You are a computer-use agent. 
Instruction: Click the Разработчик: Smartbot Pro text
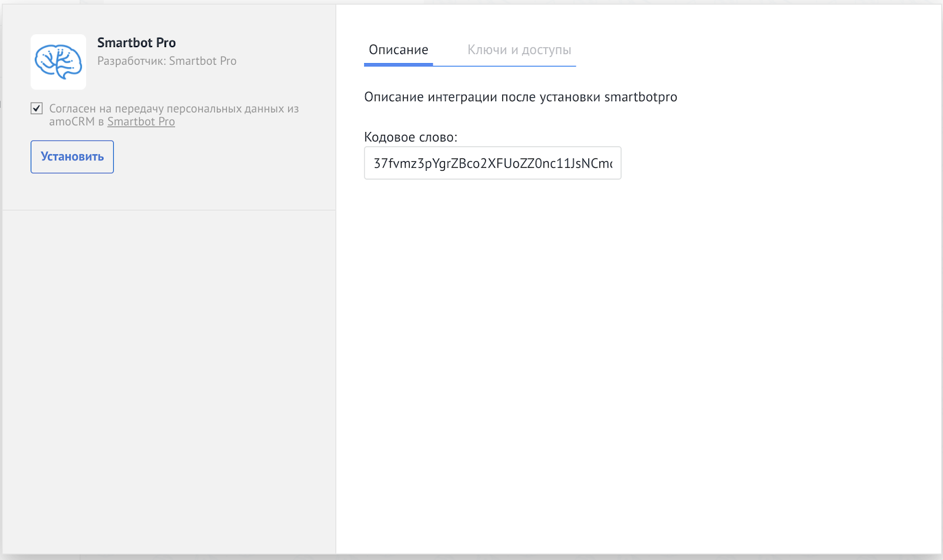click(167, 61)
